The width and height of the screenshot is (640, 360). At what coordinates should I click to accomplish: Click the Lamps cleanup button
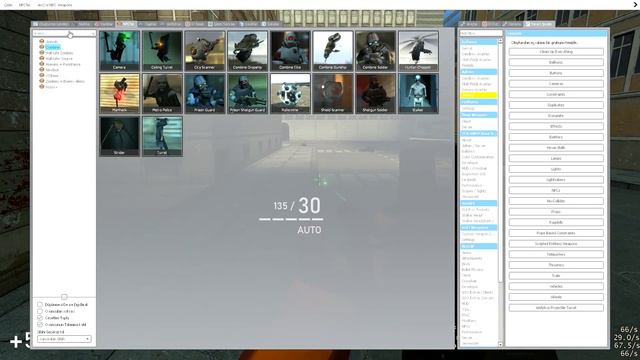pos(556,158)
